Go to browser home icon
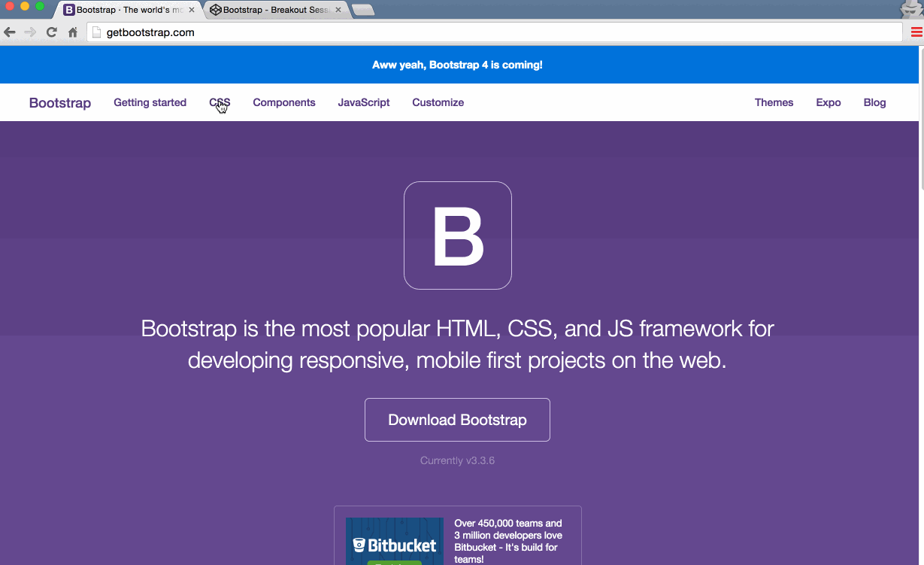924x565 pixels. [x=73, y=32]
